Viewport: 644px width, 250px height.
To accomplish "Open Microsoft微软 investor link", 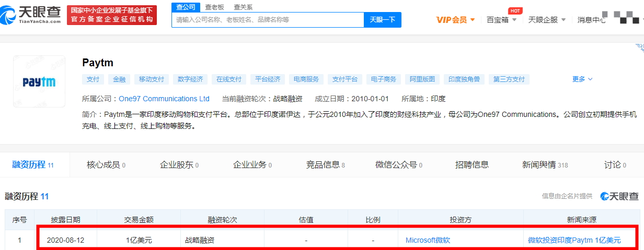I will coord(428,241).
